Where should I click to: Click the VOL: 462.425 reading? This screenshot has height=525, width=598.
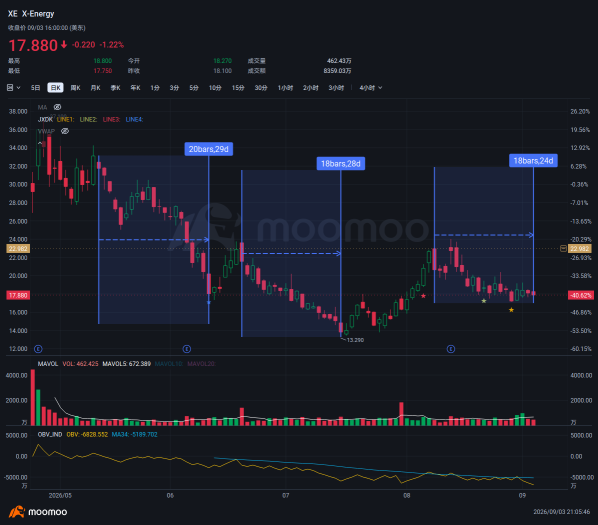pyautogui.click(x=80, y=364)
